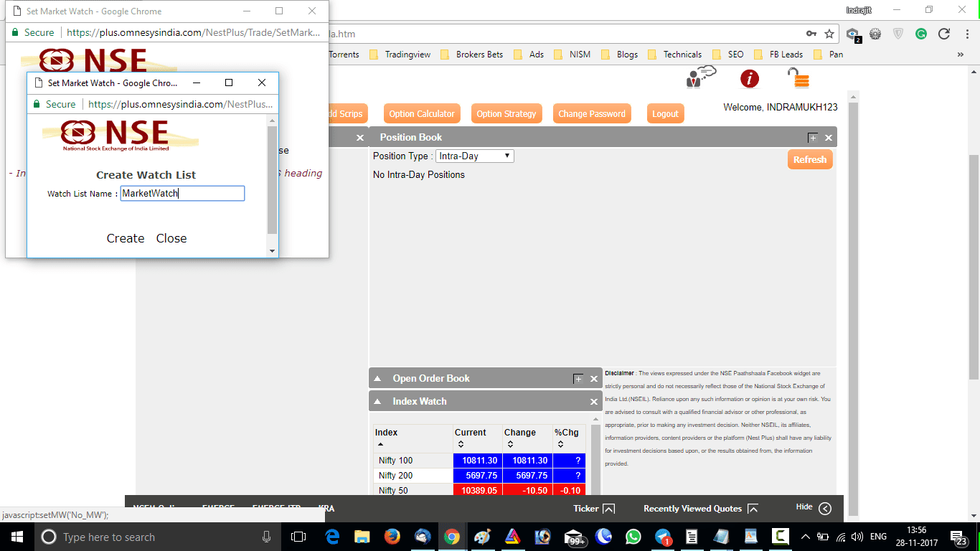The height and width of the screenshot is (551, 980).
Task: Click the Option Strategy button
Action: (x=507, y=113)
